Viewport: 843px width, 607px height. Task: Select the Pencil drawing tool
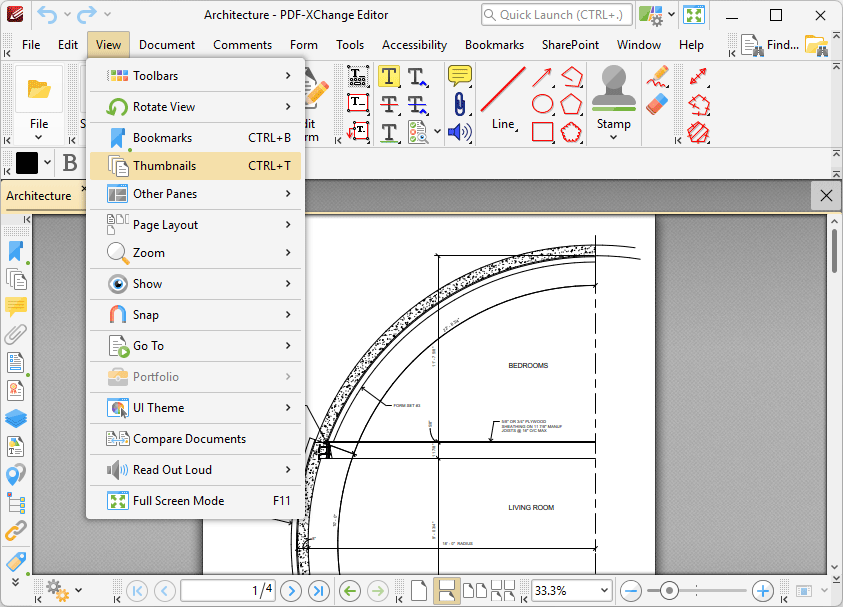(657, 76)
